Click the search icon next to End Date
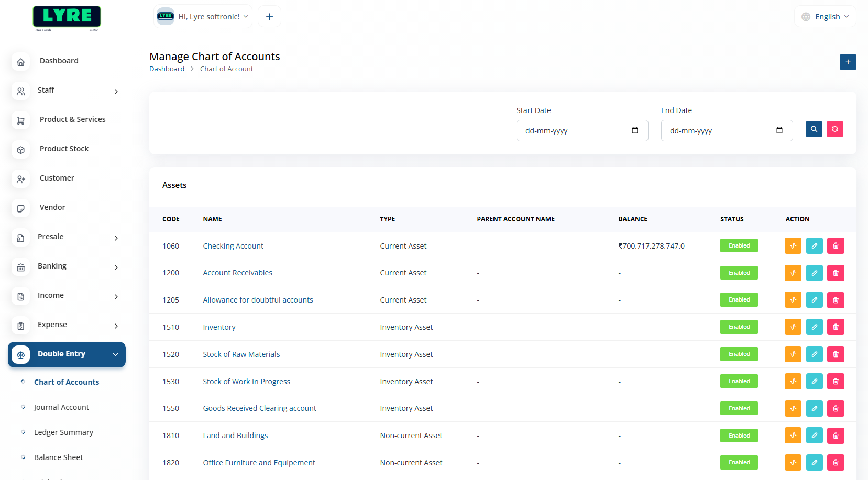The width and height of the screenshot is (868, 480). pyautogui.click(x=814, y=129)
